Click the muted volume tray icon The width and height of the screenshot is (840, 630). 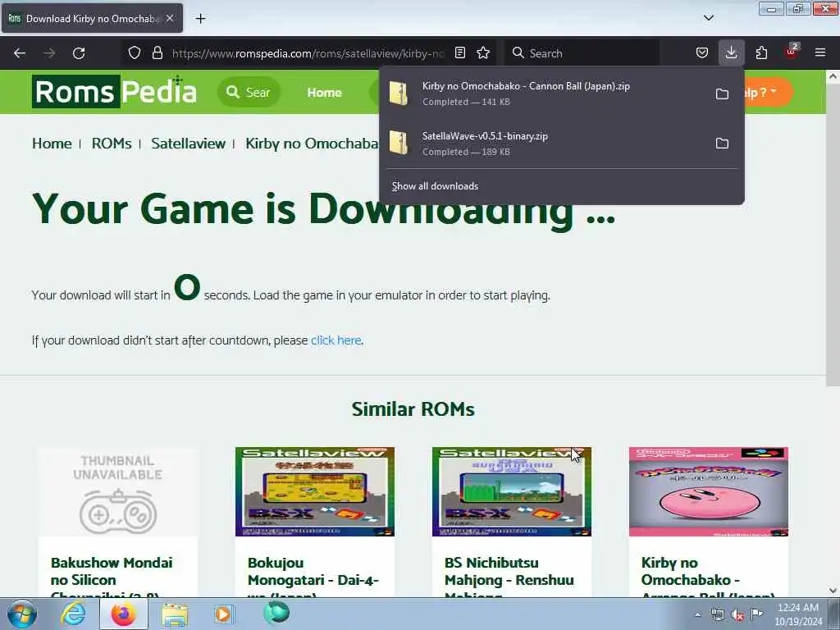coord(737,614)
